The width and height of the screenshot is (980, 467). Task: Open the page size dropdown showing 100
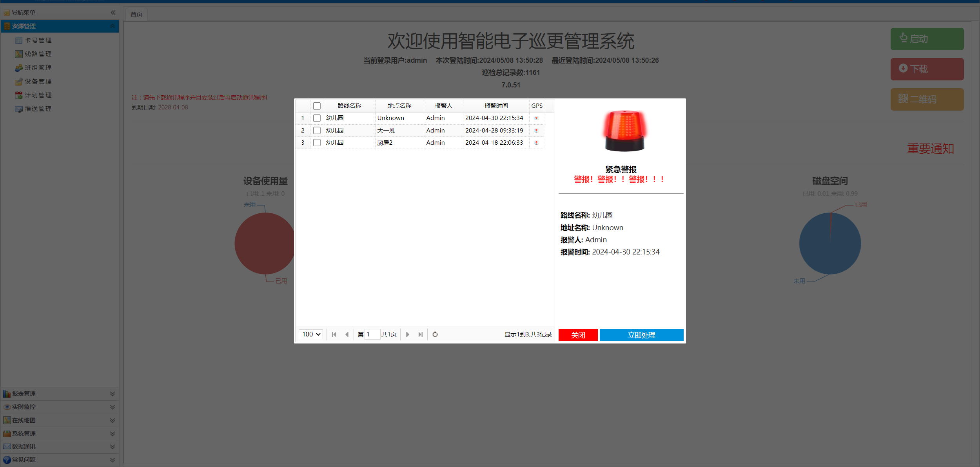[311, 334]
